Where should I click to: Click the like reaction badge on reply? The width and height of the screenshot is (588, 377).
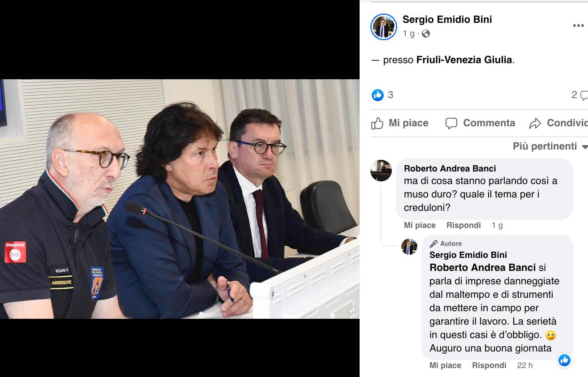[564, 360]
